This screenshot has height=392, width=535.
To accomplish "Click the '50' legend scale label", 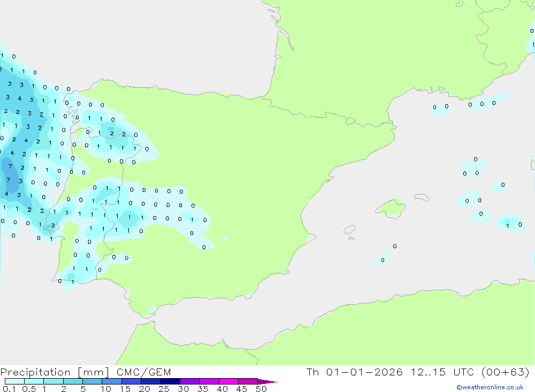I will pyautogui.click(x=261, y=389).
